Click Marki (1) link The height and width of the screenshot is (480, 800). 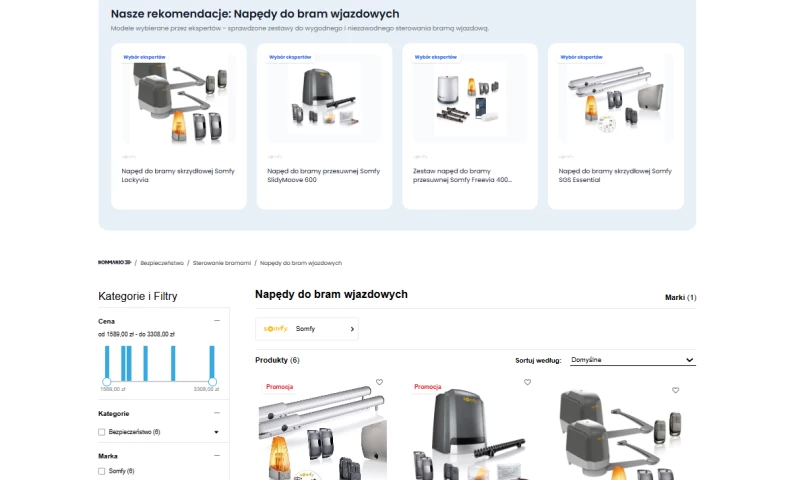pos(681,297)
